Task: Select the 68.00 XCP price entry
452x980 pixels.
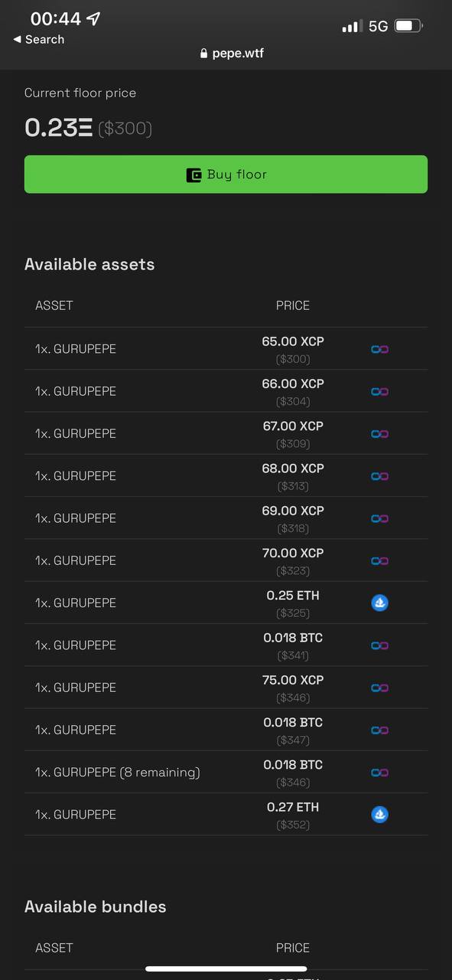Action: 293,475
